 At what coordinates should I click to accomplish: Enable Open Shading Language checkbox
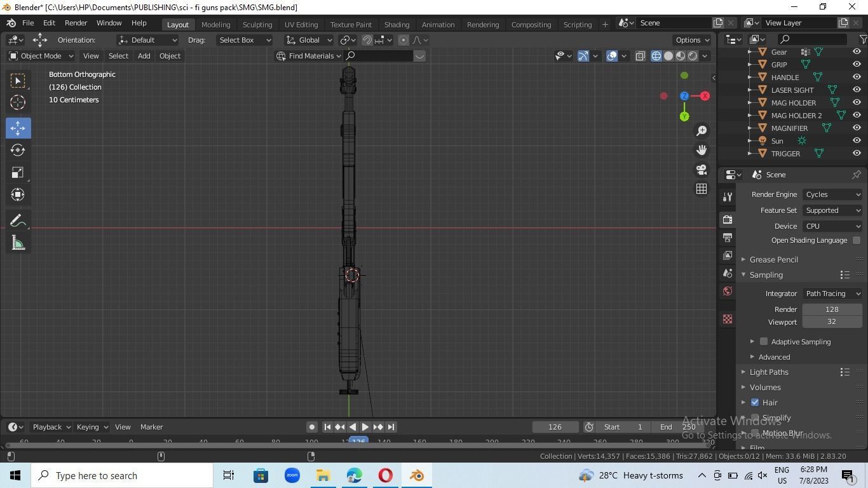coord(857,240)
